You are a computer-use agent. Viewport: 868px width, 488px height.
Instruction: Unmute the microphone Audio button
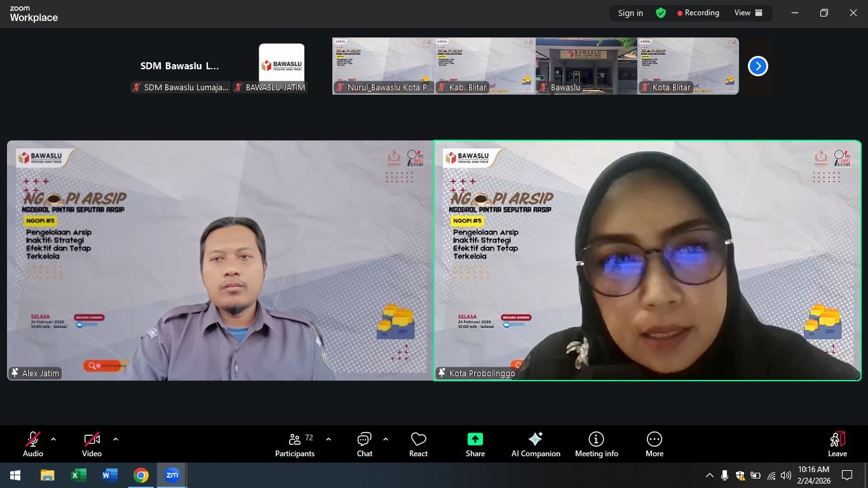[33, 444]
